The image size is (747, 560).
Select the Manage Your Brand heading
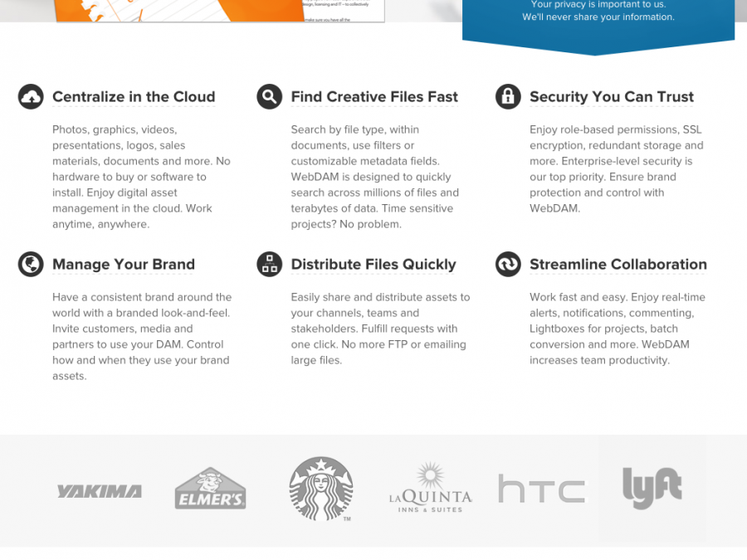[x=124, y=265]
